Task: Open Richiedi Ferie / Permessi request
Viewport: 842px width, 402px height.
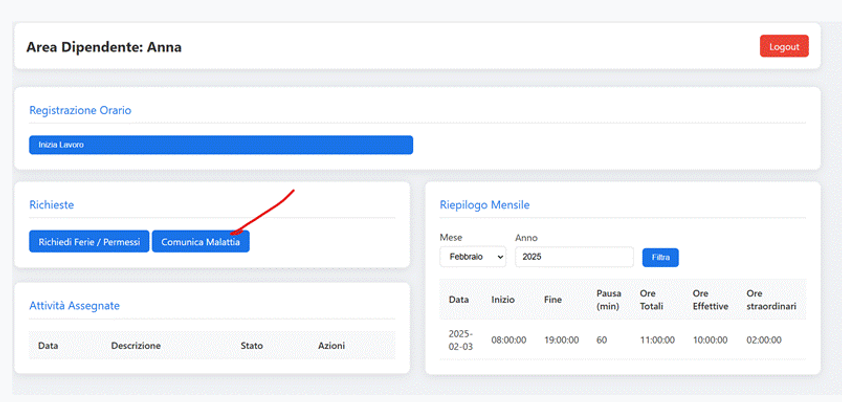Action: coord(89,242)
